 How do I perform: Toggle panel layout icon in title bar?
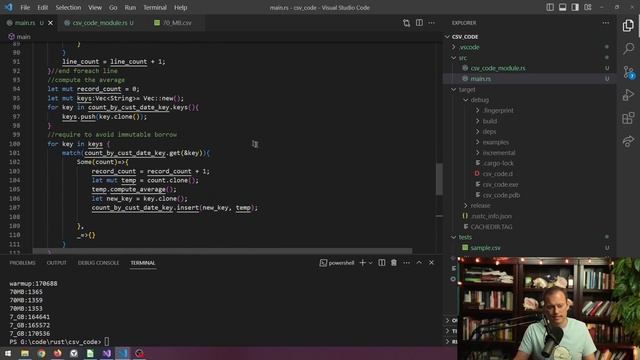tap(562, 7)
